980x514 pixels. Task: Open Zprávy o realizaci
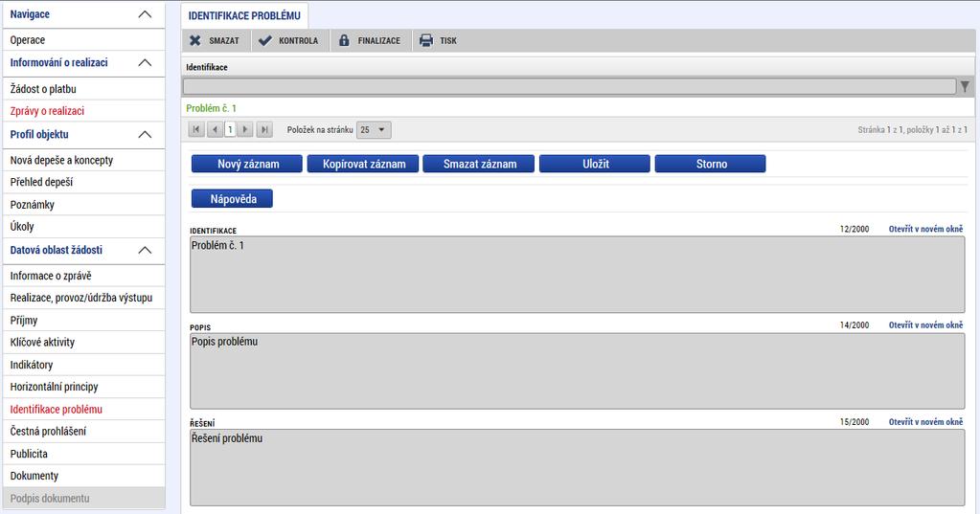(83, 111)
